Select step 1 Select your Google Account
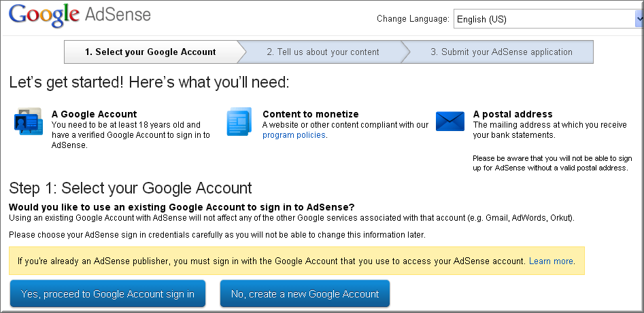This screenshot has width=644, height=313. tap(150, 52)
